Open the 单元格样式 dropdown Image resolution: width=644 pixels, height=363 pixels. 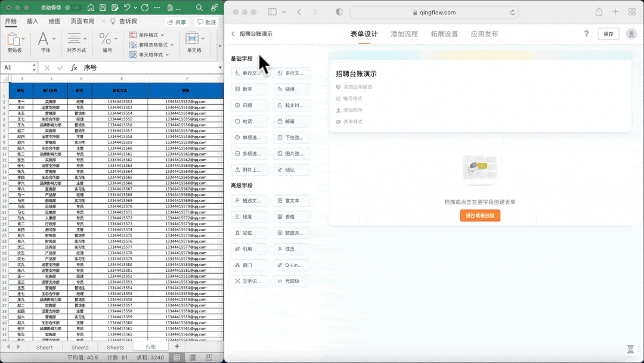(x=150, y=55)
